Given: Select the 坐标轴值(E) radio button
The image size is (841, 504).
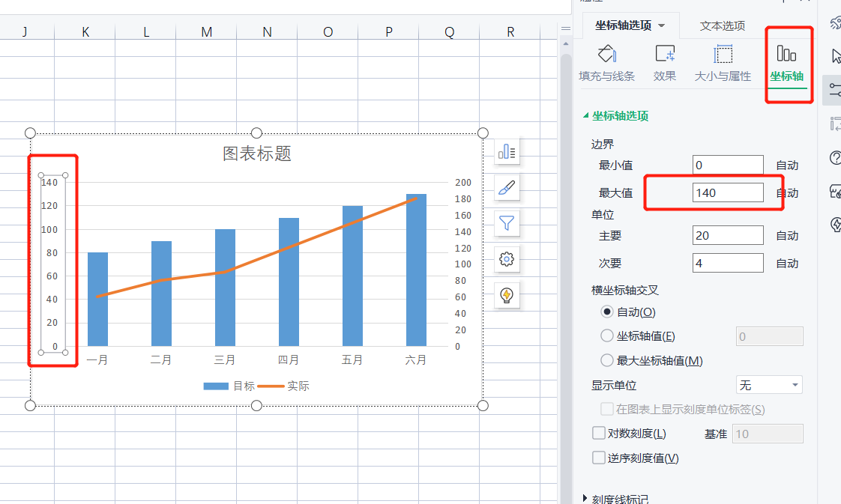Looking at the screenshot, I should point(606,336).
